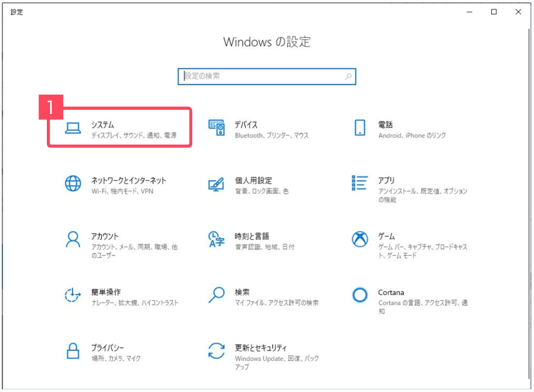Click 'Bluetooth、プリンター、マウス' description

(272, 135)
